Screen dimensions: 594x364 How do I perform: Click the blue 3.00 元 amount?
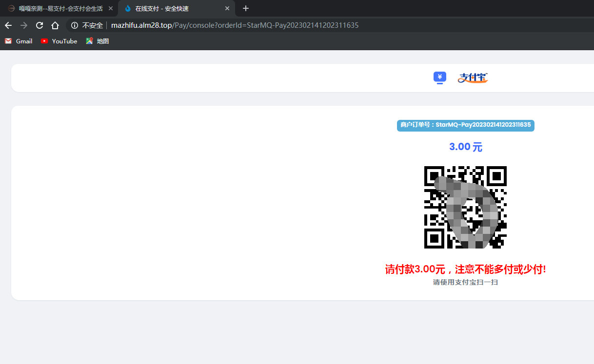(465, 147)
